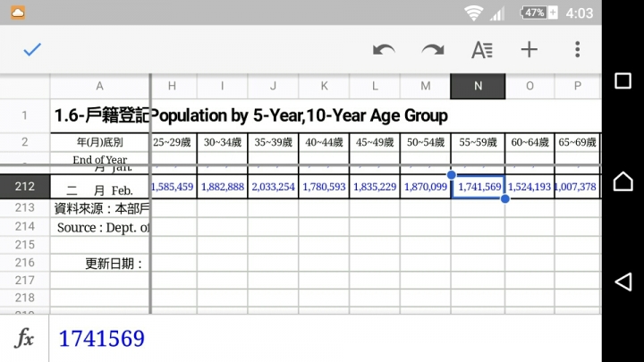This screenshot has height=362, width=644.
Task: Select row header 217
Action: click(x=25, y=281)
